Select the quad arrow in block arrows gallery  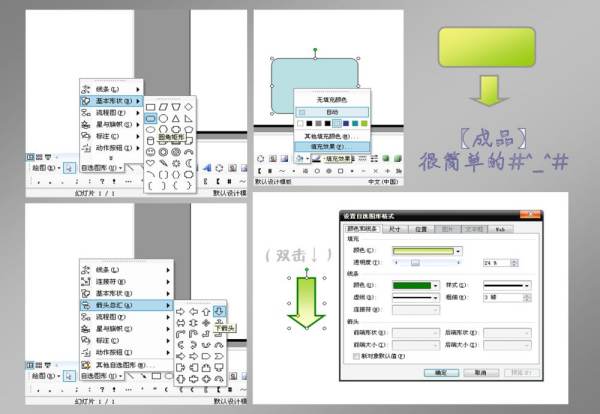pos(206,323)
